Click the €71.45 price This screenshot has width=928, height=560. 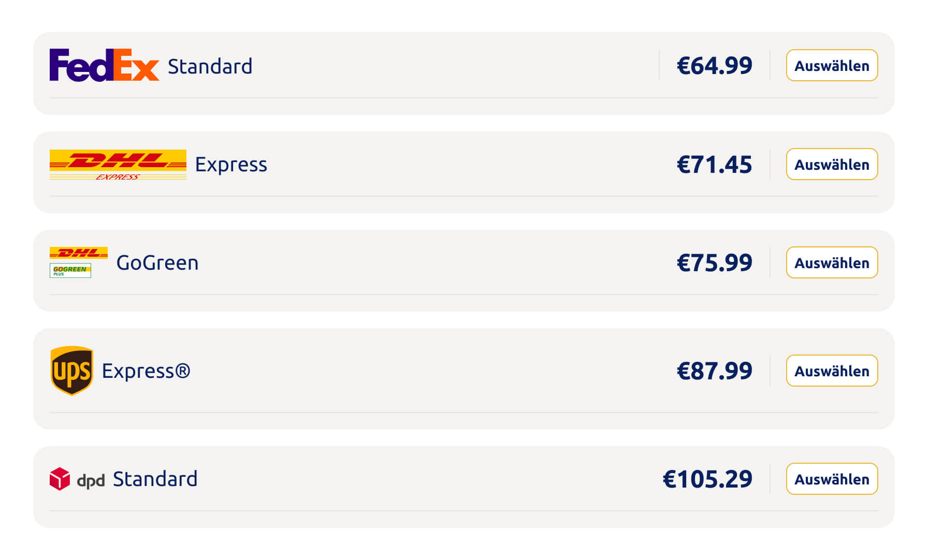pyautogui.click(x=714, y=165)
